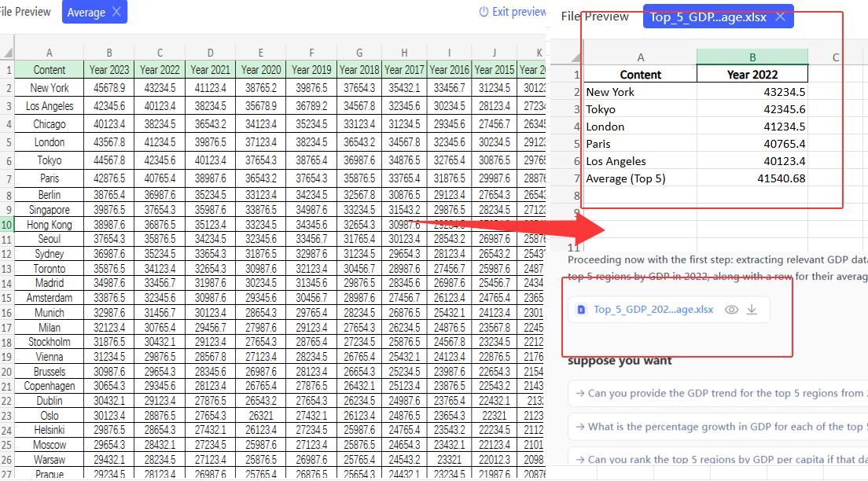This screenshot has width=868, height=481.
Task: Choose the percentage growth in GDP suggestion
Action: pyautogui.click(x=717, y=427)
